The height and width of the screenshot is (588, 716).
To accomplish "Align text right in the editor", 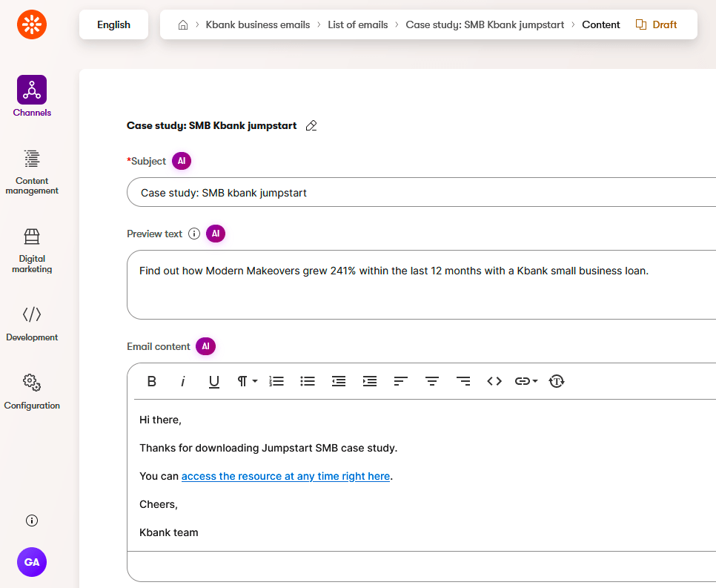I will click(x=463, y=381).
